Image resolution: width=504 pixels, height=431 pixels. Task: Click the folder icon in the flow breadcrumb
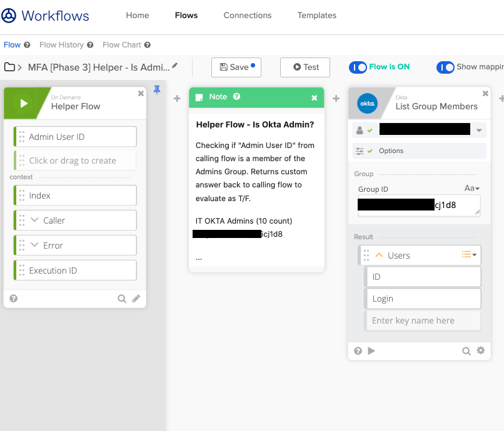[x=9, y=67]
